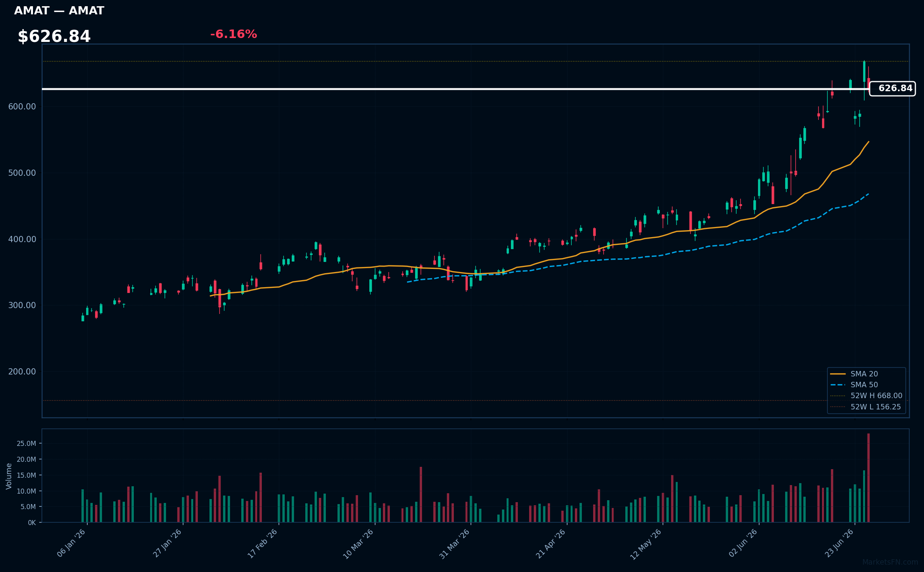Click the 25.0M volume axis label
This screenshot has width=924, height=572.
26,444
